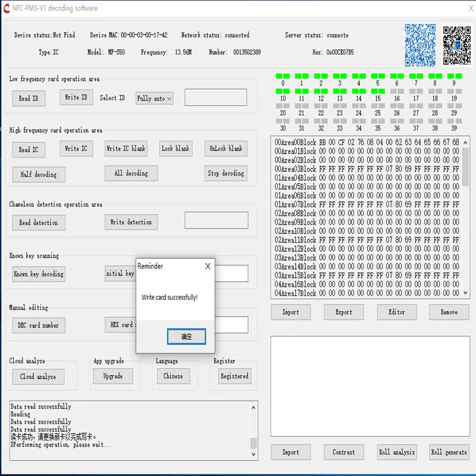The width and height of the screenshot is (476, 476).
Task: Click log panel scroll up arrow
Action: click(253, 408)
